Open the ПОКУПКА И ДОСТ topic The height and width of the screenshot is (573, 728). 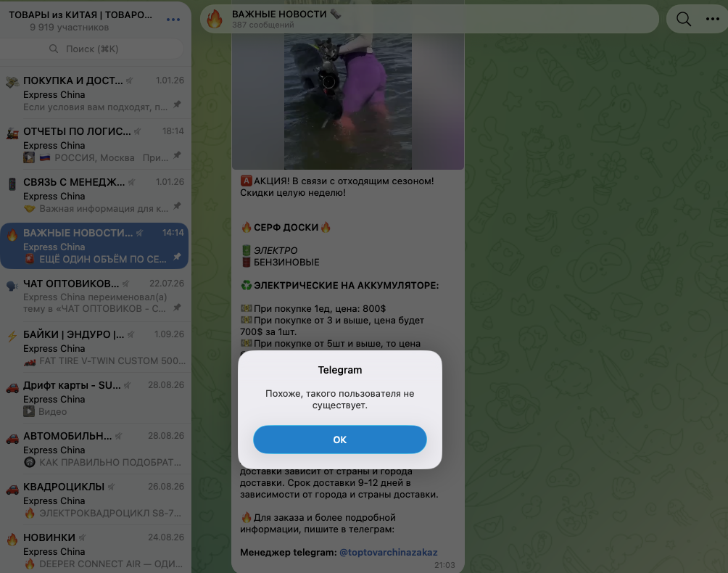pyautogui.click(x=95, y=94)
